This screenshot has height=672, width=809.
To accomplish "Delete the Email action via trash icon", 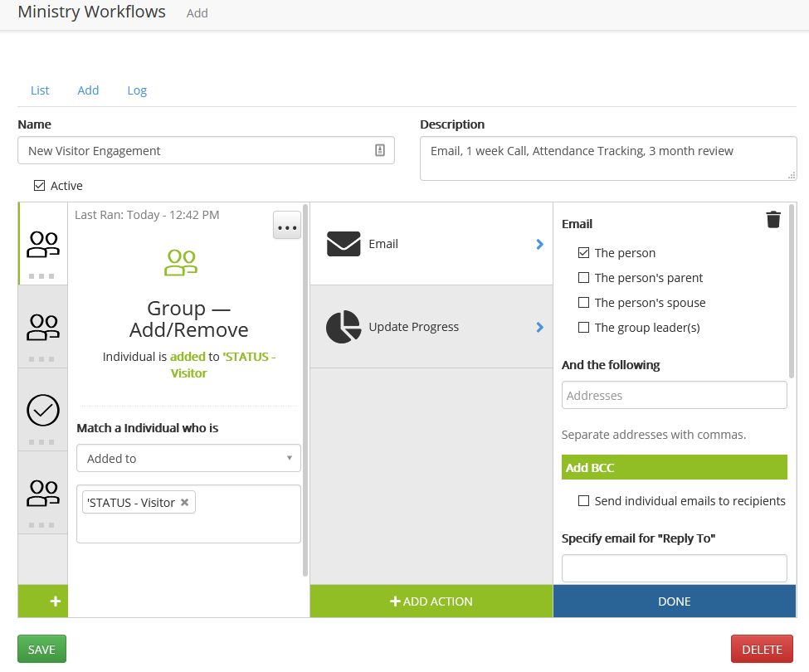I will click(x=773, y=219).
